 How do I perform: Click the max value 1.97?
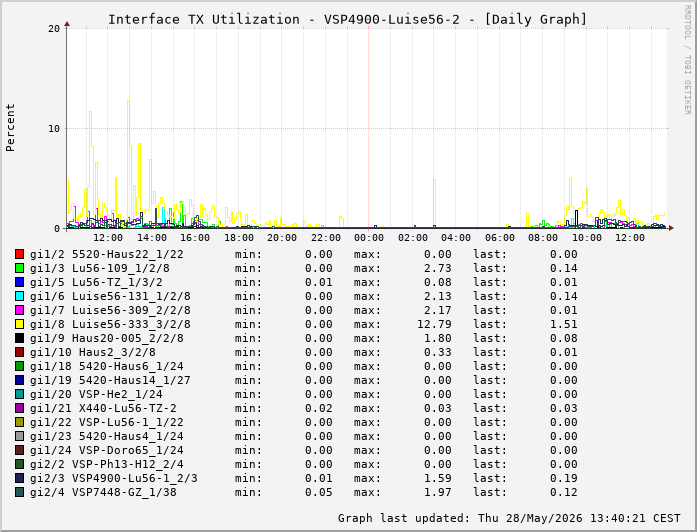(438, 492)
